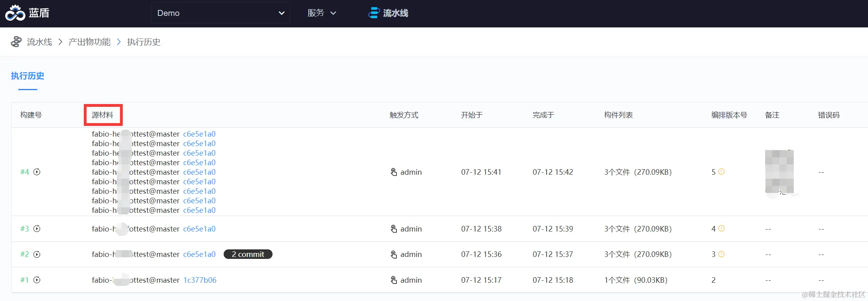Click finish time 07-12 15:42
This screenshot has height=301, width=868.
(553, 172)
